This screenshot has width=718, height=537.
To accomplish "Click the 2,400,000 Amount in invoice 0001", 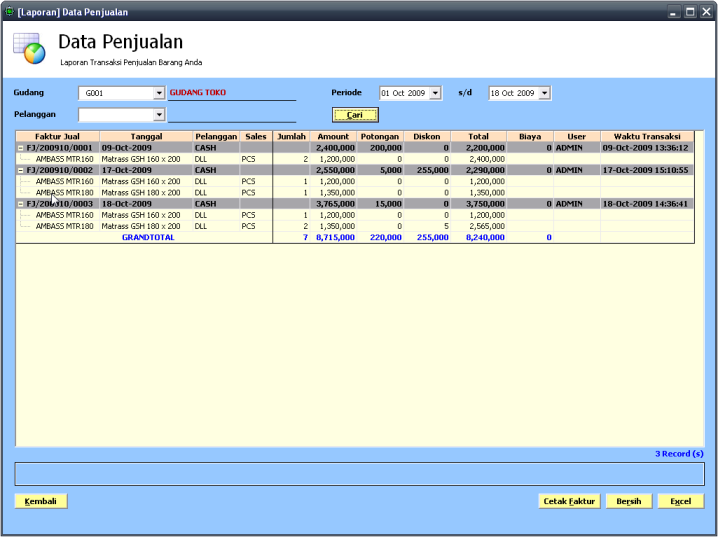I will coord(335,148).
